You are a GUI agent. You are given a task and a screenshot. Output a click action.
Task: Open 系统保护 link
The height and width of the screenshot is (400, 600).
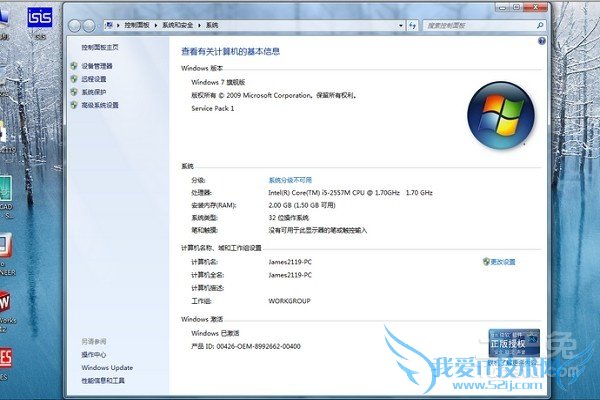coord(94,92)
